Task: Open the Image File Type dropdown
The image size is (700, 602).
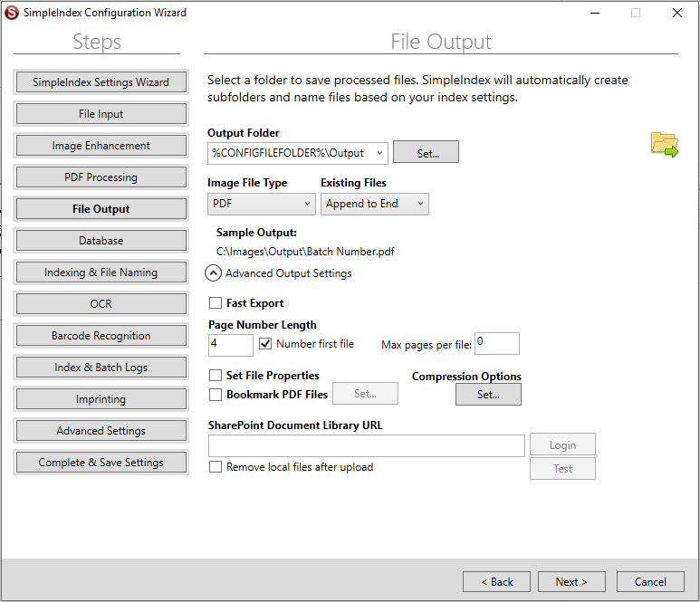Action: click(261, 204)
